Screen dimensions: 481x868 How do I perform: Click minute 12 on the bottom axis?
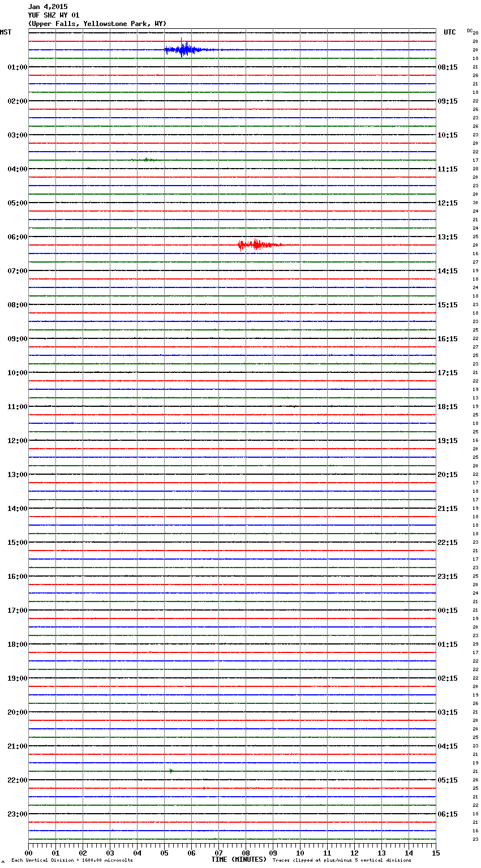pos(354,853)
